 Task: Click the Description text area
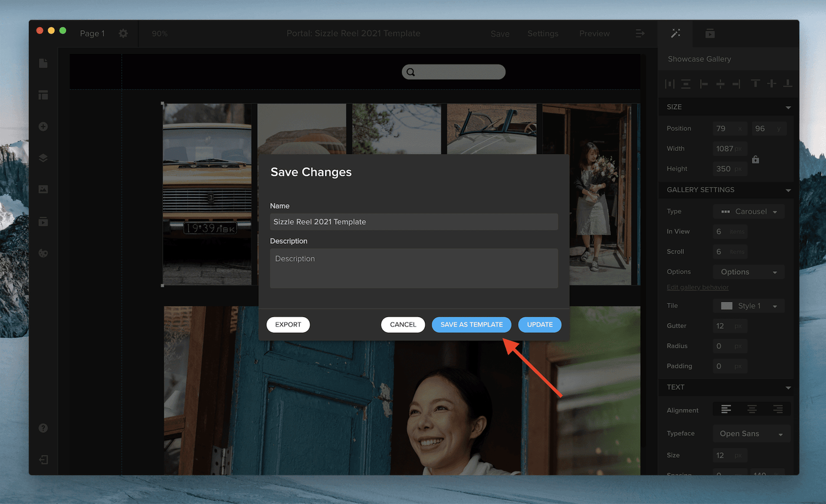(x=414, y=268)
